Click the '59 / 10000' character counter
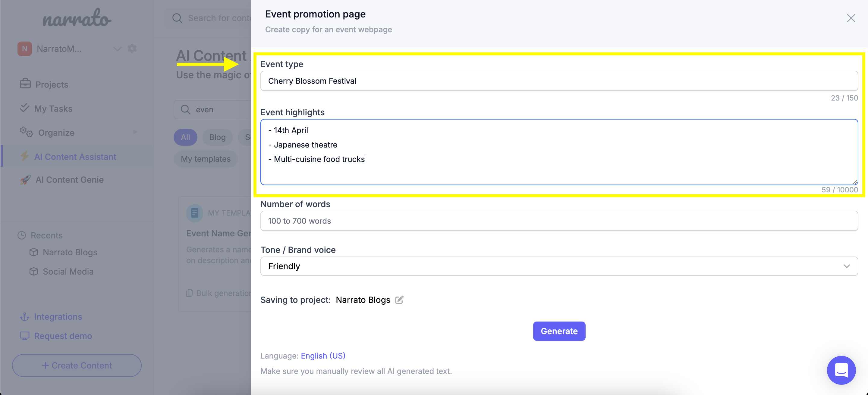The height and width of the screenshot is (395, 868). [840, 190]
